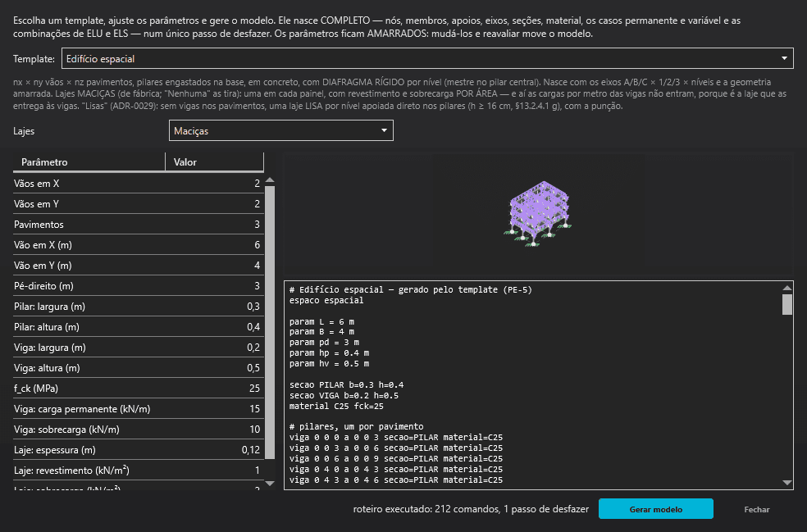Click script line 'param pd = 3 m'

click(324, 343)
